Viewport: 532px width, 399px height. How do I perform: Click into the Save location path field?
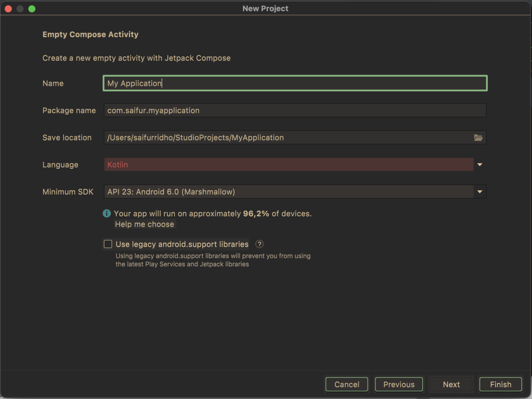coord(287,138)
